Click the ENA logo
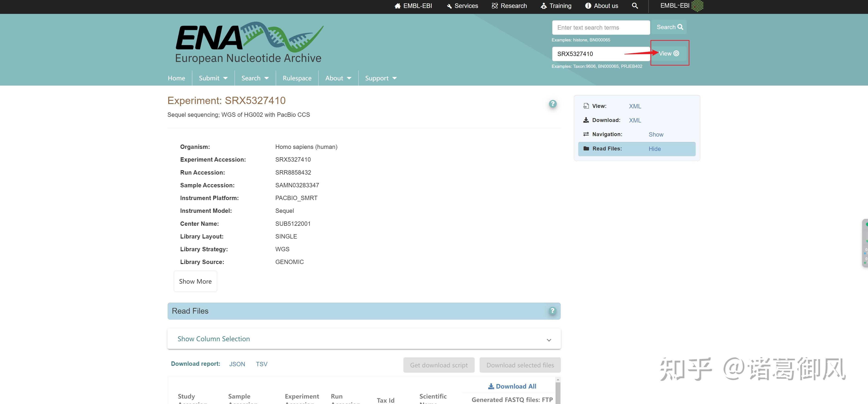This screenshot has height=404, width=868. point(249,43)
